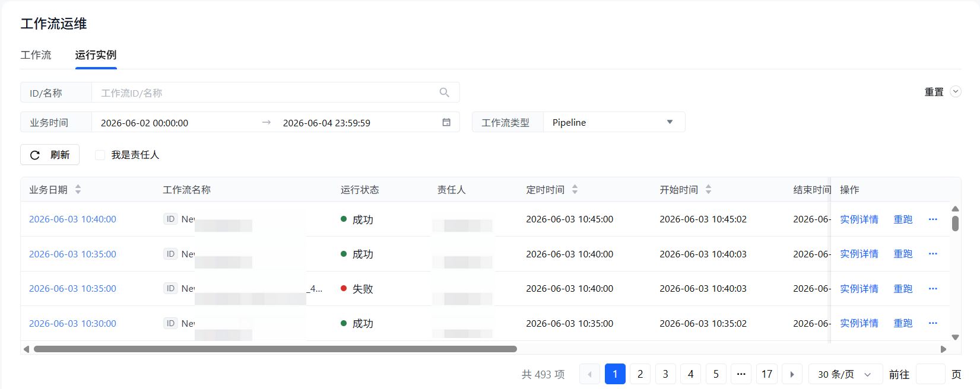Click 失败 status text
The width and height of the screenshot is (980, 389).
[x=363, y=289]
